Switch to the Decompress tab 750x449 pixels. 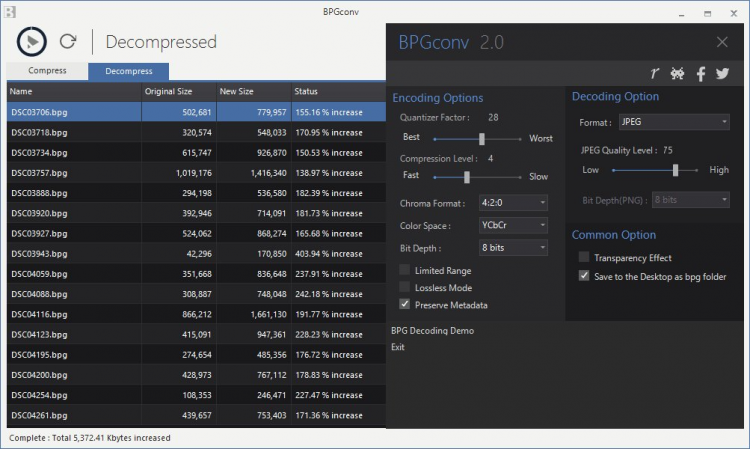(x=129, y=71)
